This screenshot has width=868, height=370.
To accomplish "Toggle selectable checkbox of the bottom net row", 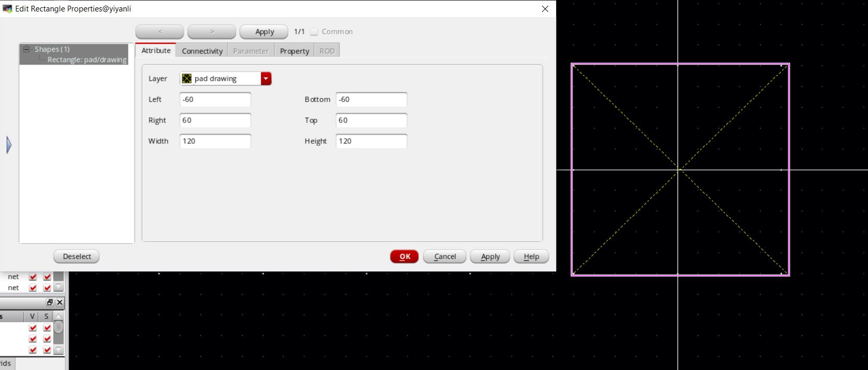I will [x=47, y=288].
